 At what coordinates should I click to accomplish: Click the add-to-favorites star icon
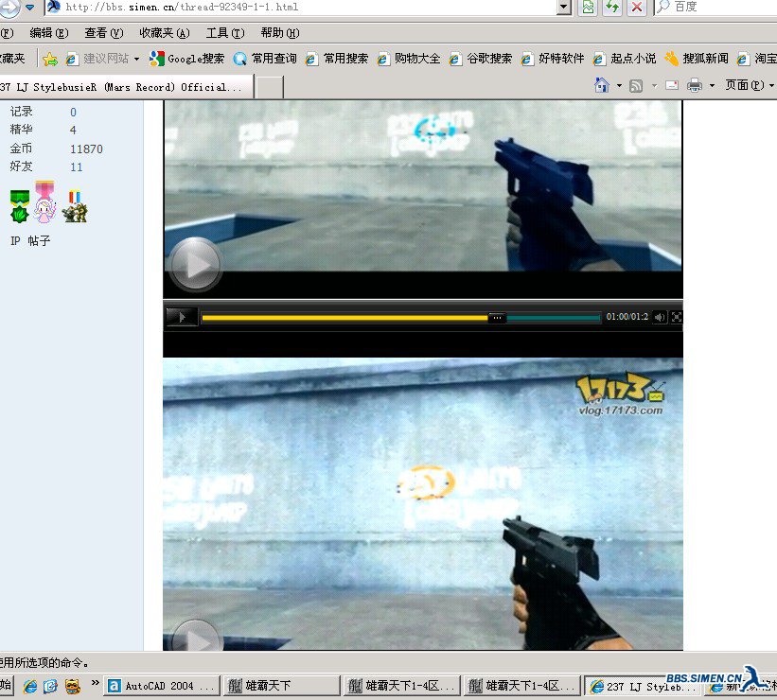coord(49,60)
